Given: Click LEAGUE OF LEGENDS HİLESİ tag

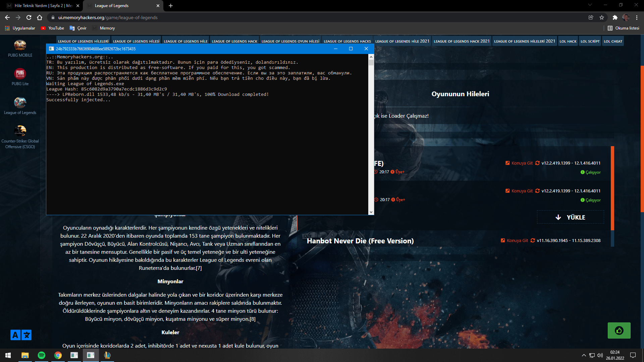Looking at the screenshot, I should coord(136,41).
